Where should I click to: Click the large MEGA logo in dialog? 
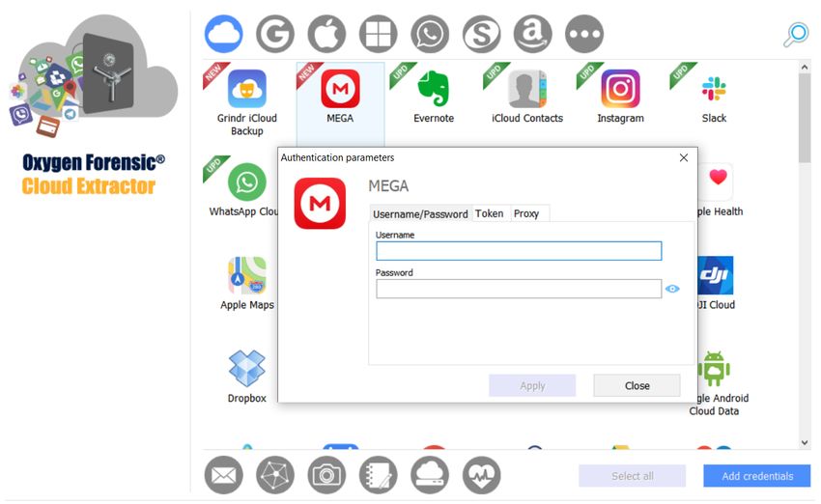tap(320, 204)
